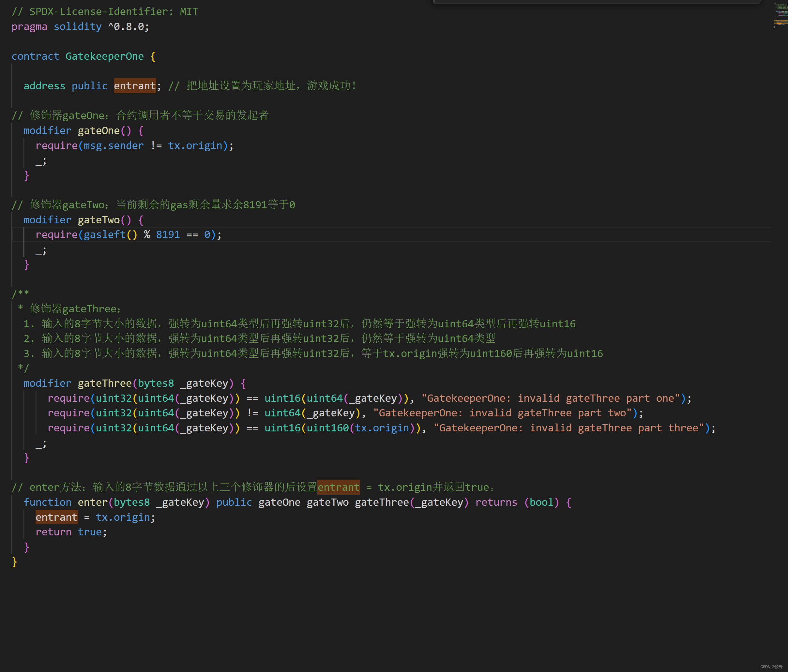Click the final yellow closing brace
The image size is (788, 672).
(x=14, y=561)
